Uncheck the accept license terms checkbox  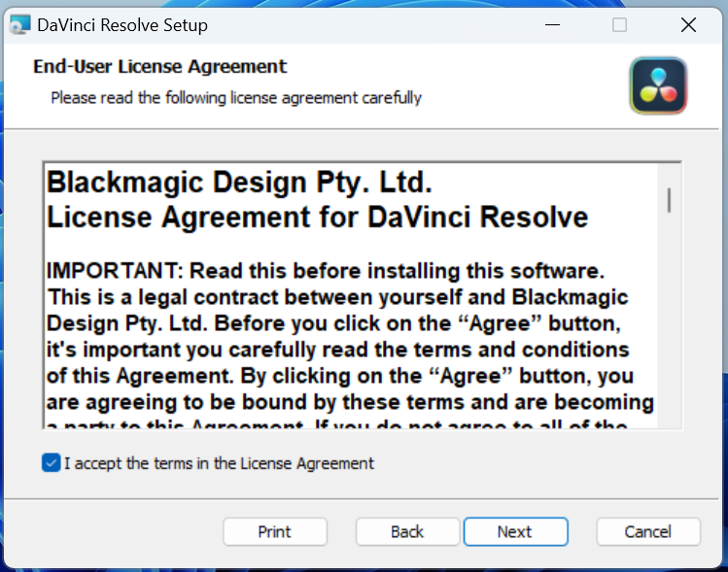point(52,463)
